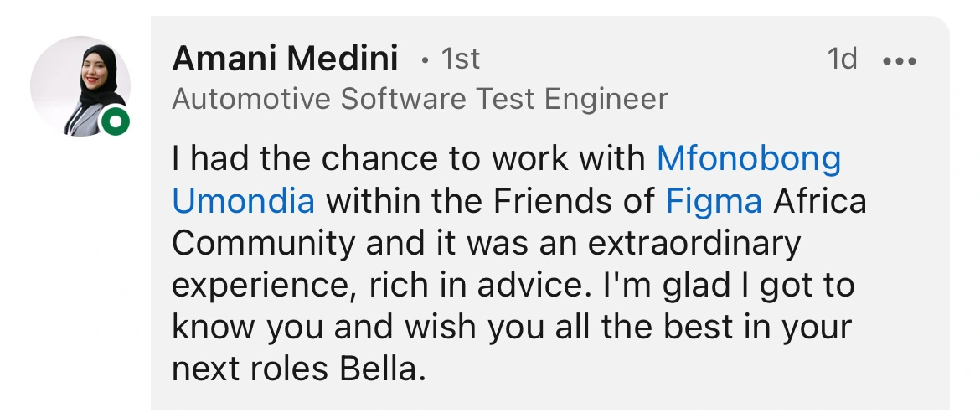Click the word "Community" in the comment
Image resolution: width=980 pixels, height=418 pixels.
pos(263,244)
